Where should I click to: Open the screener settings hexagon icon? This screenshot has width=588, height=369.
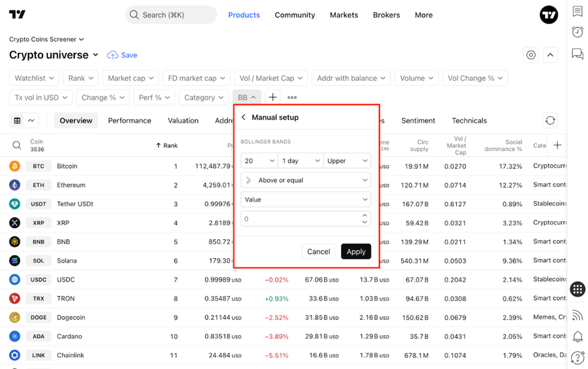531,55
